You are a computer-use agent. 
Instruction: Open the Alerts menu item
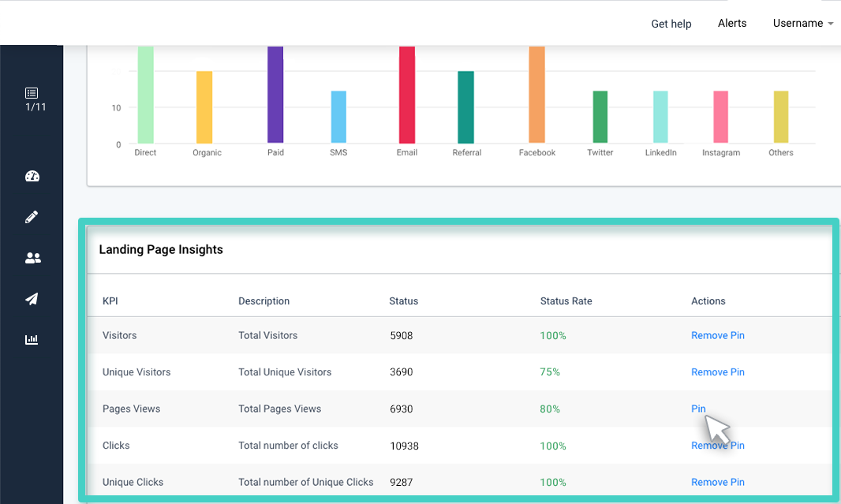pos(732,23)
